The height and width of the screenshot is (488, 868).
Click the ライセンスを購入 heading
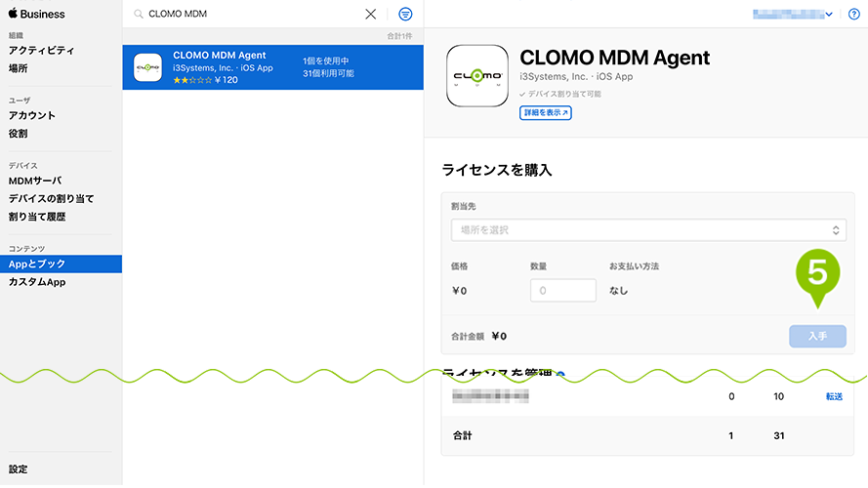pyautogui.click(x=497, y=170)
